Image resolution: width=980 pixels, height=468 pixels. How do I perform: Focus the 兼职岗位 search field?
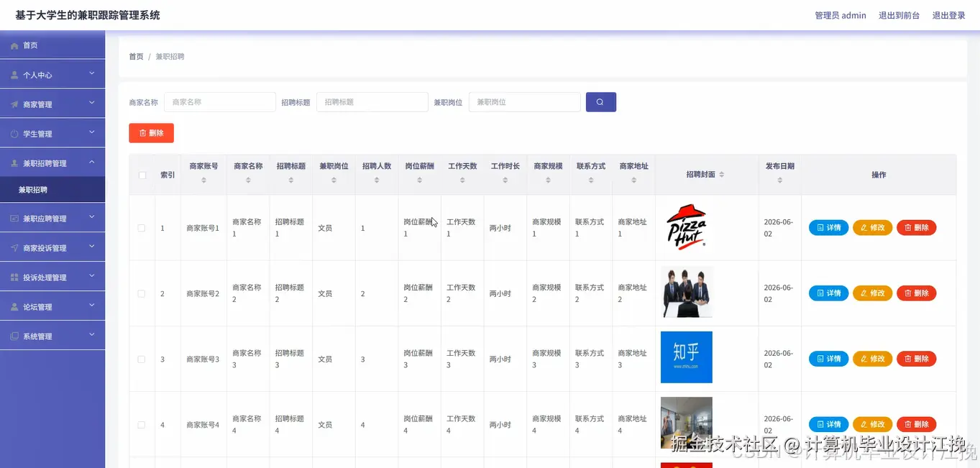(x=525, y=102)
